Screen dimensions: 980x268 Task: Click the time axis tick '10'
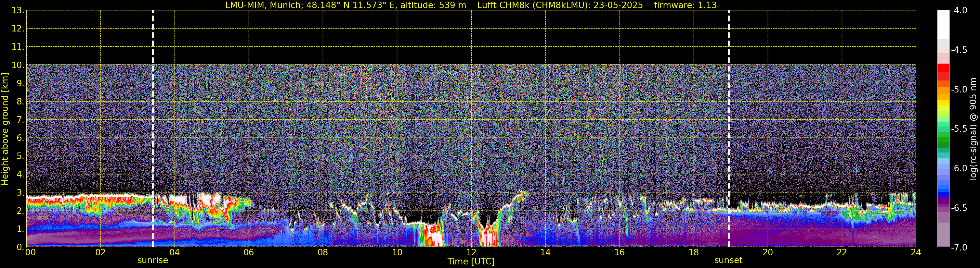point(397,252)
